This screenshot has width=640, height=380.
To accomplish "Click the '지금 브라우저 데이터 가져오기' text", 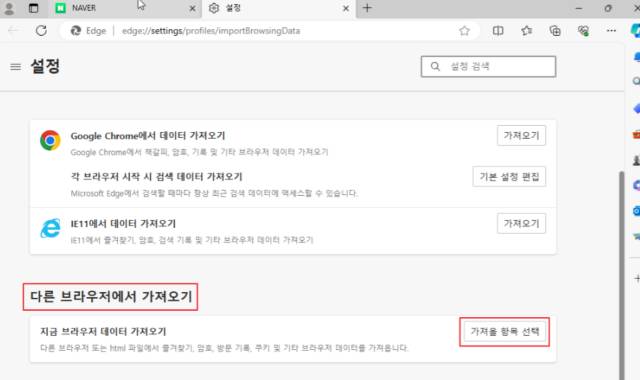I will [x=103, y=331].
